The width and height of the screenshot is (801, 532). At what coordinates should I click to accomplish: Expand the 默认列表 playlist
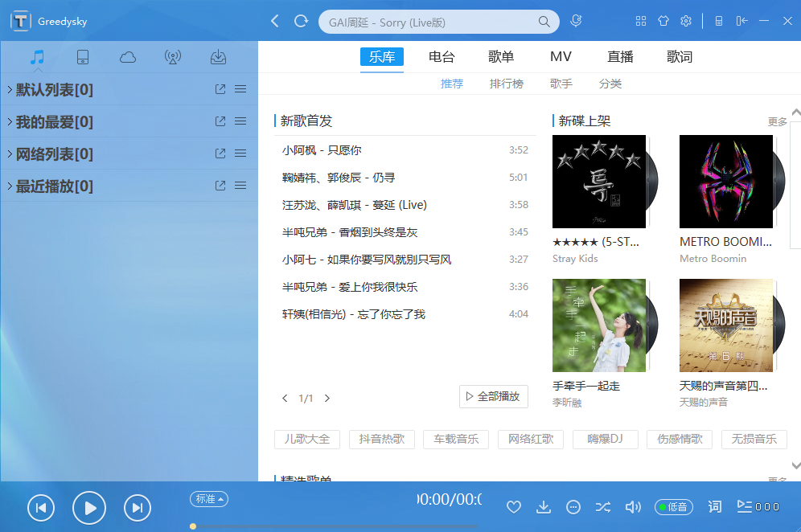10,89
